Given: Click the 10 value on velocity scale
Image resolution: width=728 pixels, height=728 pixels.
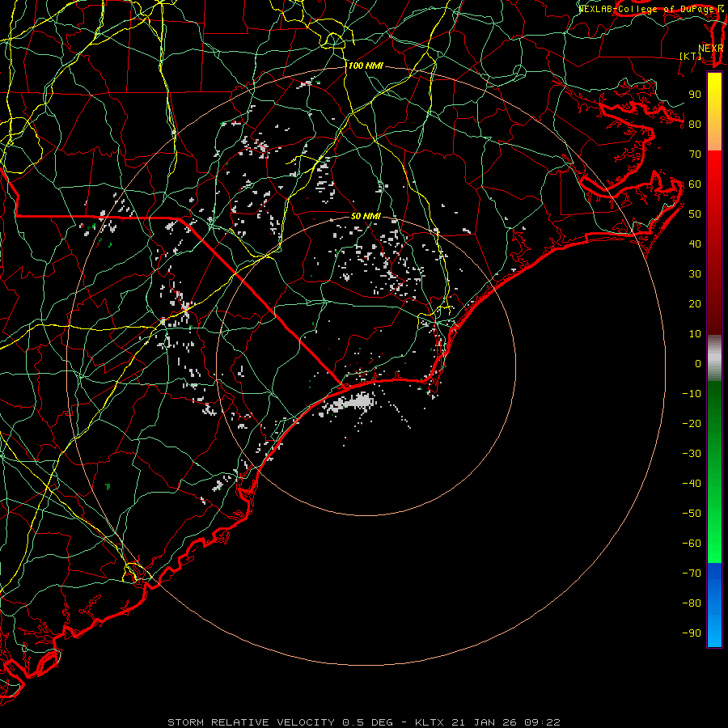Looking at the screenshot, I should 695,334.
